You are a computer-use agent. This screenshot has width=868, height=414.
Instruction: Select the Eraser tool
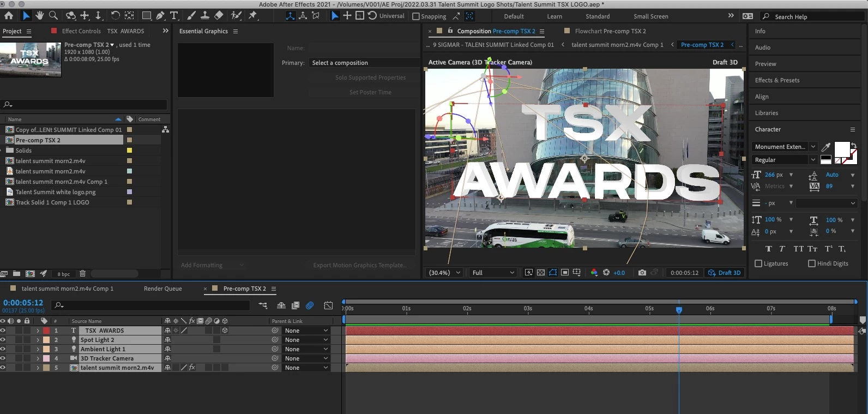click(x=219, y=15)
